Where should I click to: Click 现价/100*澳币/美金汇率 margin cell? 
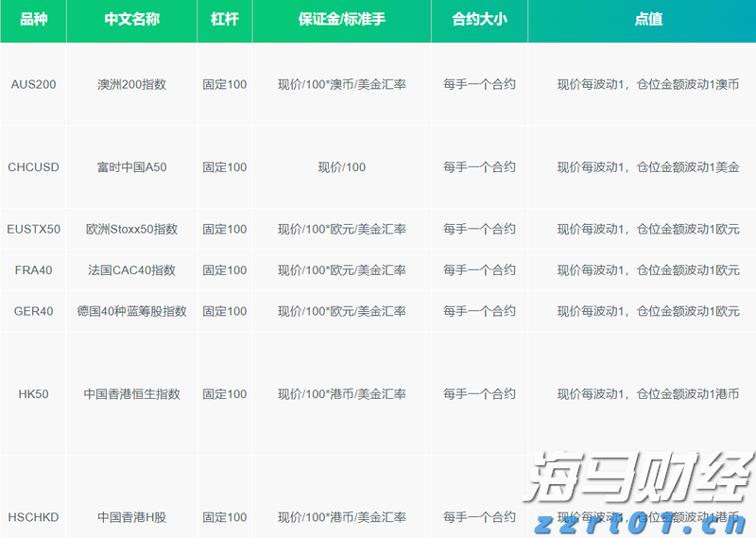tap(342, 84)
